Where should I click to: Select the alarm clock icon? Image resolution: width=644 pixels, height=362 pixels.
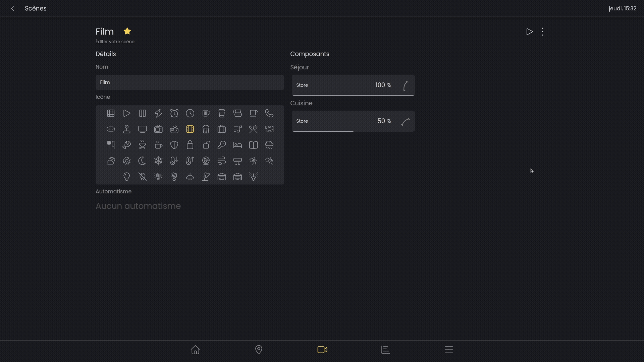pos(174,113)
